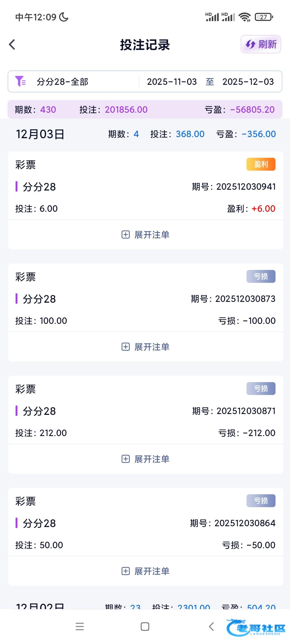Expand bet slip for issue 202512030864
Screen dimensions: 290x644
point(145,571)
